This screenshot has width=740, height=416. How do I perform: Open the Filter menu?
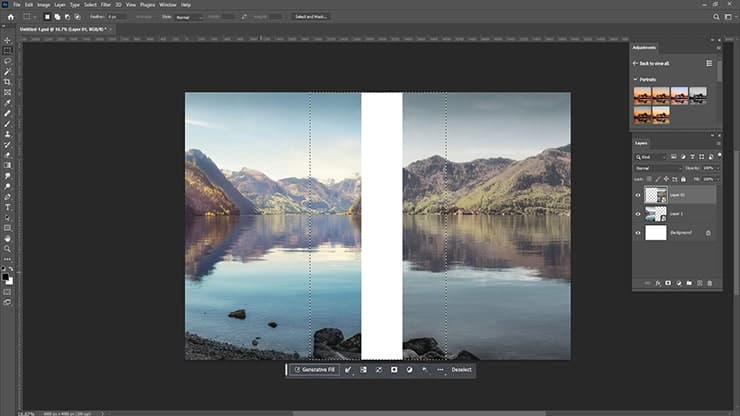(x=106, y=5)
